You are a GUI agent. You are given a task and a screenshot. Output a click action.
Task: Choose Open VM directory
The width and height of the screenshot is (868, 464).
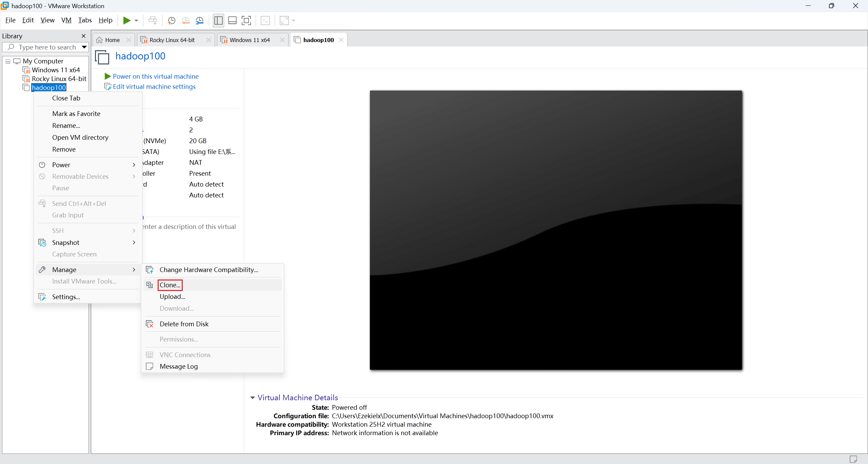click(88, 138)
